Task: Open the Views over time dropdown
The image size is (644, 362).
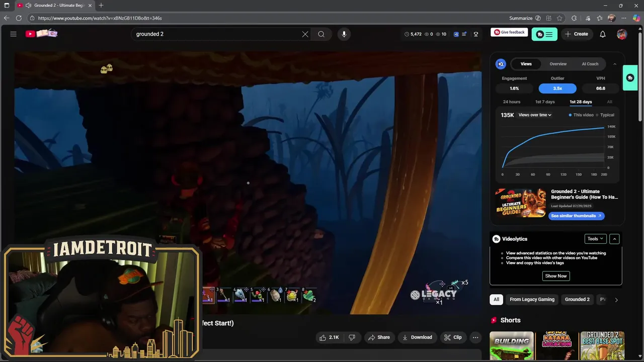Action: 535,115
